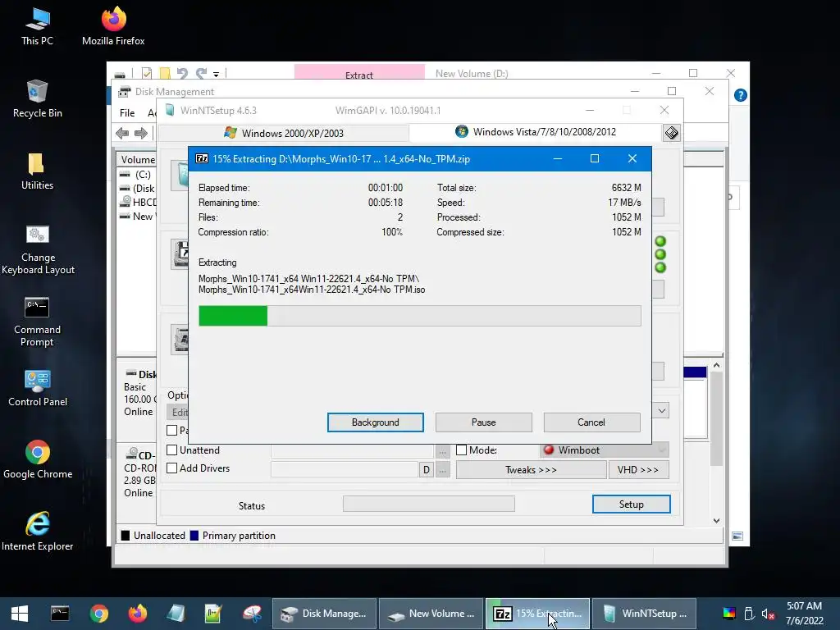This screenshot has width=840, height=630.
Task: Launch Mozilla Firefox from desktop
Action: (x=113, y=25)
